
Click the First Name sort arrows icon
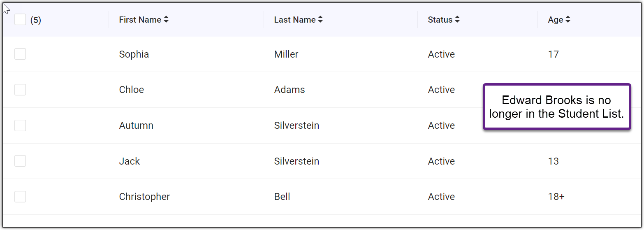click(x=166, y=20)
